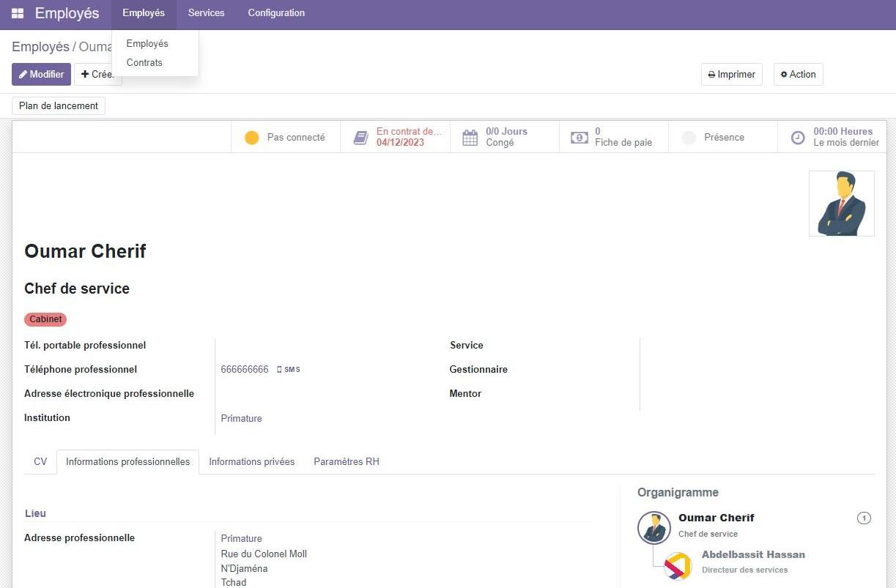896x588 pixels.
Task: Click Abdelbassit Hassan's logo avatar in Organigramme
Action: coord(677,565)
